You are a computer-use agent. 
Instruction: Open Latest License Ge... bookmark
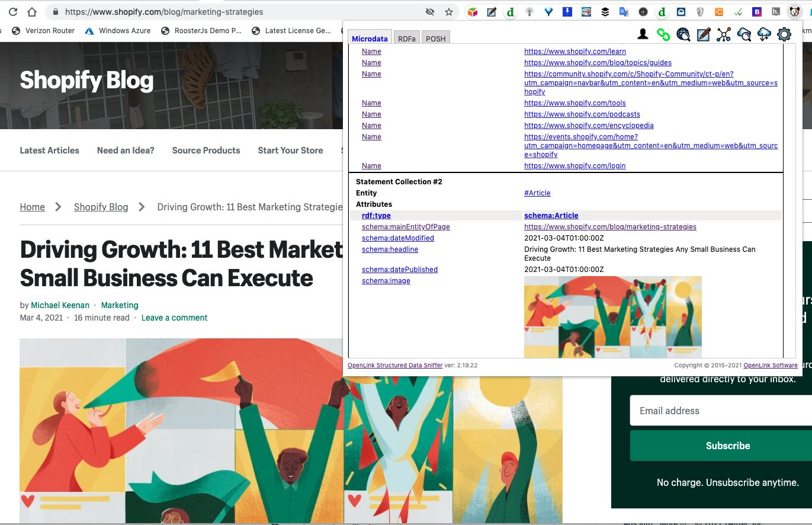tap(291, 30)
